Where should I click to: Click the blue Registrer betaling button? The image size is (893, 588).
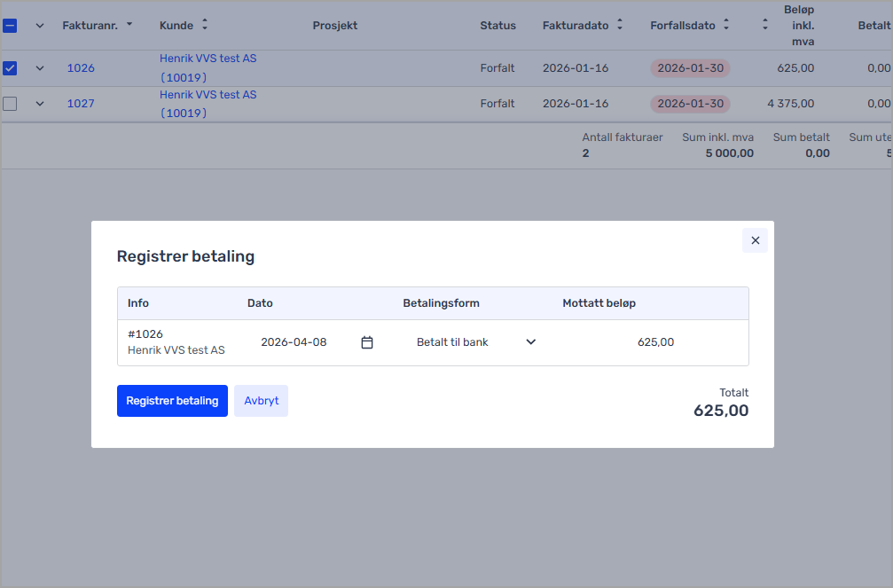point(172,401)
